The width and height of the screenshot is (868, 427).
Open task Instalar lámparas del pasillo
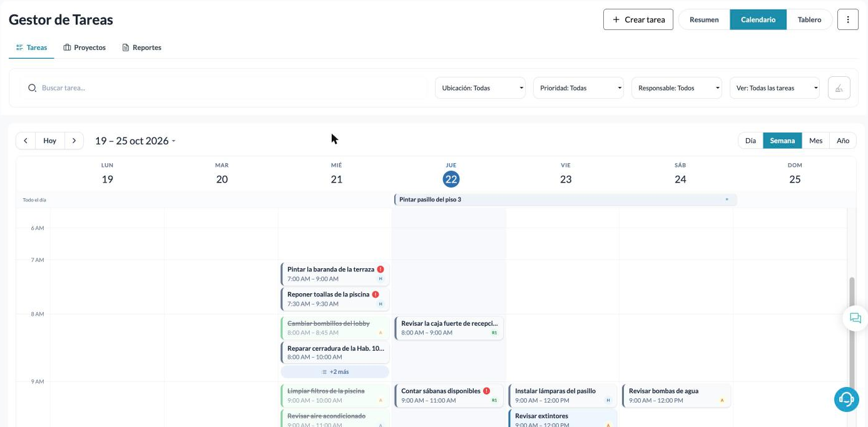pyautogui.click(x=563, y=396)
